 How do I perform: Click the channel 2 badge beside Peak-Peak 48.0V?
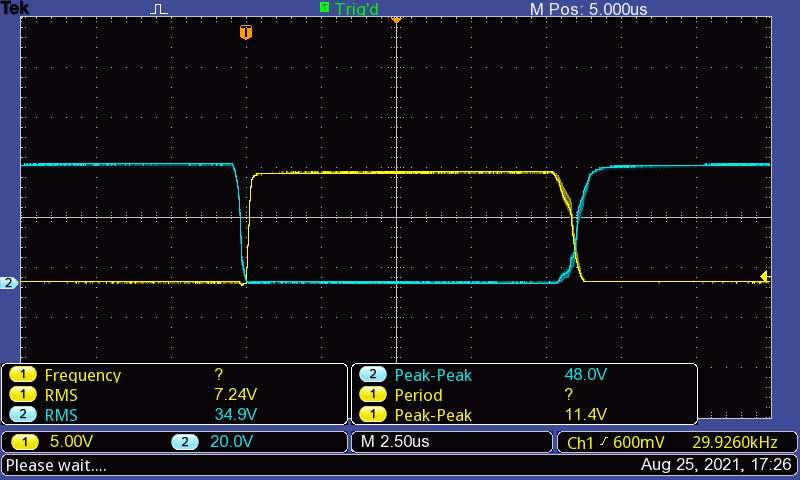(x=372, y=374)
